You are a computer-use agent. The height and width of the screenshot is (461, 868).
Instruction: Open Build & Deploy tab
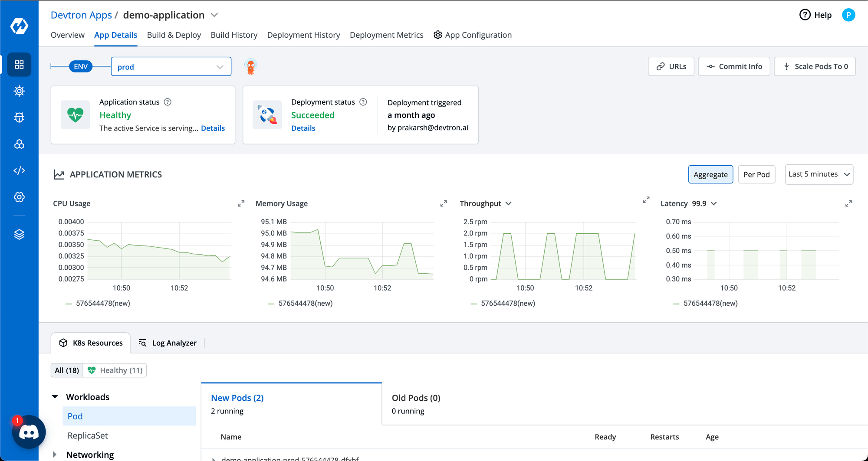174,35
